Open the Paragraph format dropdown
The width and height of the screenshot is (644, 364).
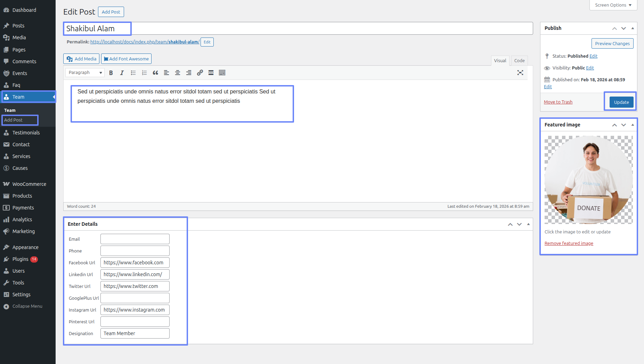point(85,73)
